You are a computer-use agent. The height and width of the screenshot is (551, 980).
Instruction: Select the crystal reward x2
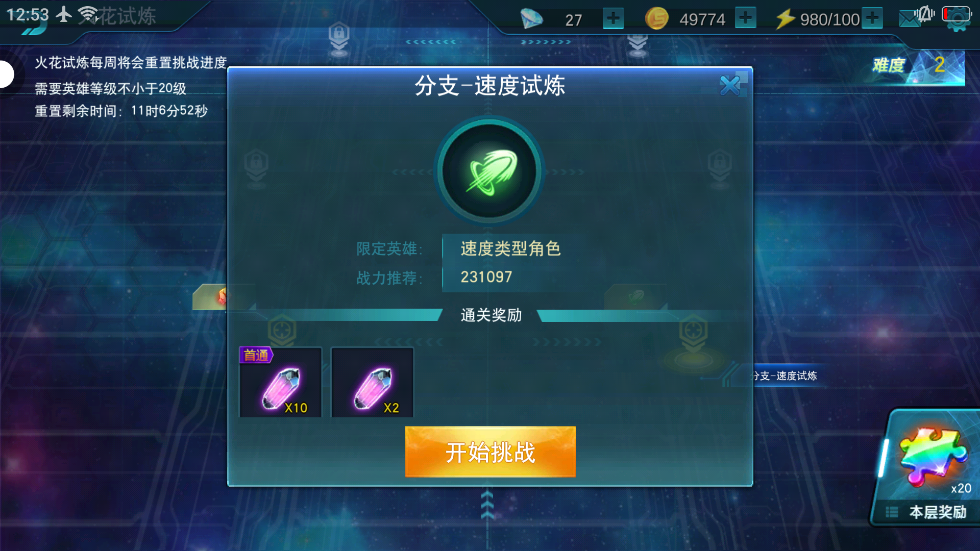[x=372, y=382]
